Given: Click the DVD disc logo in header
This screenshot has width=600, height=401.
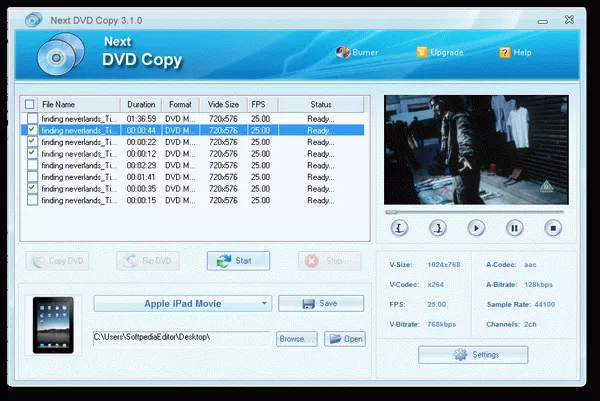Looking at the screenshot, I should pos(61,54).
